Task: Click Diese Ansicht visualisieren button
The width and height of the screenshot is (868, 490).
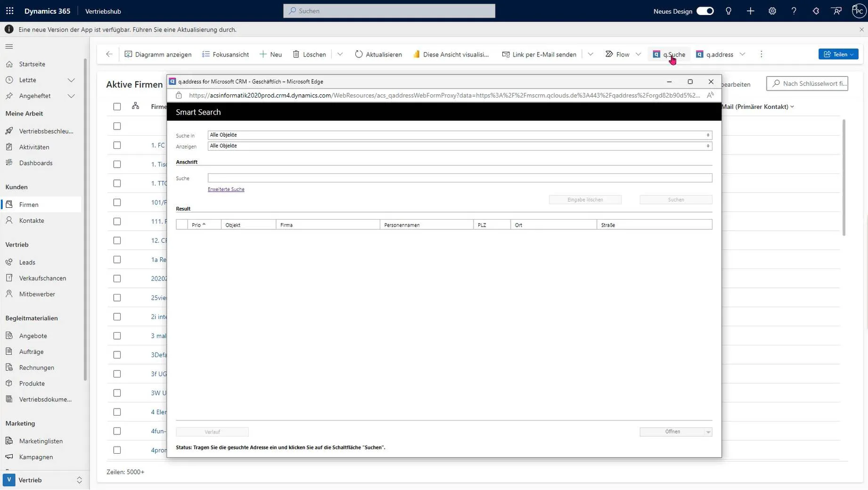Action: [451, 54]
